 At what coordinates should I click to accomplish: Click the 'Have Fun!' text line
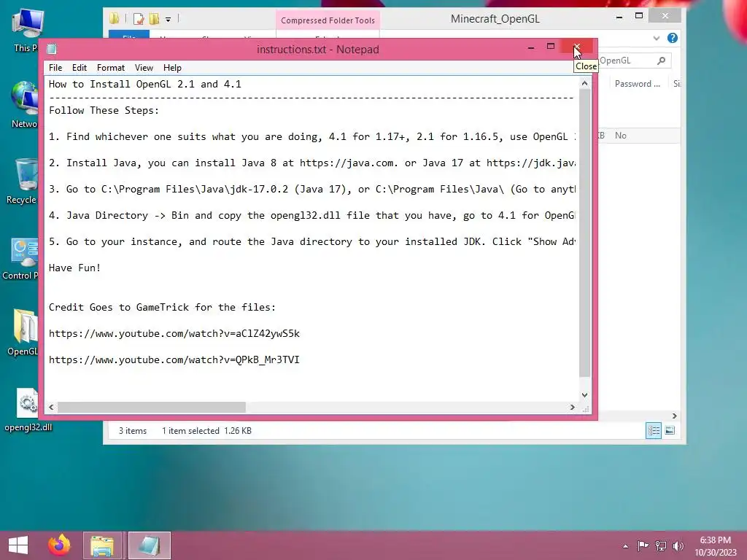74,268
